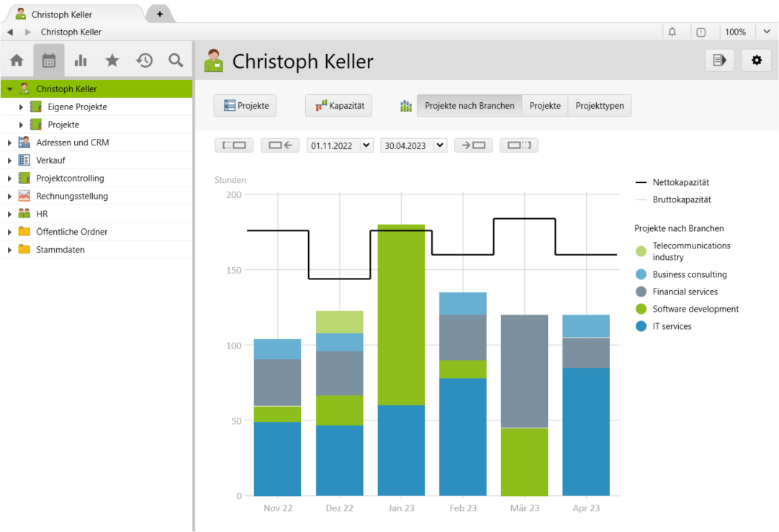Open the bar chart reports icon
The height and width of the screenshot is (532, 779).
pos(81,61)
